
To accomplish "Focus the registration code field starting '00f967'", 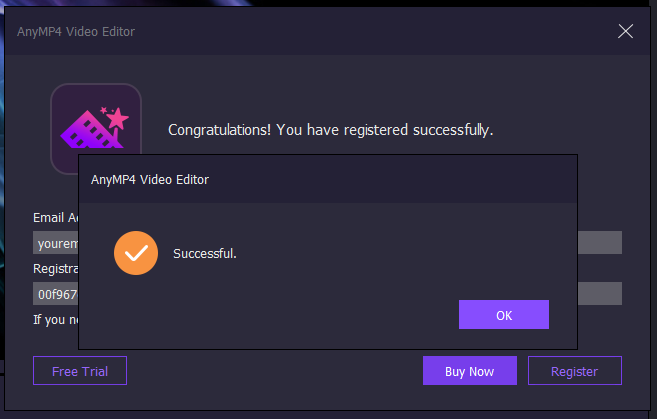I will point(56,294).
